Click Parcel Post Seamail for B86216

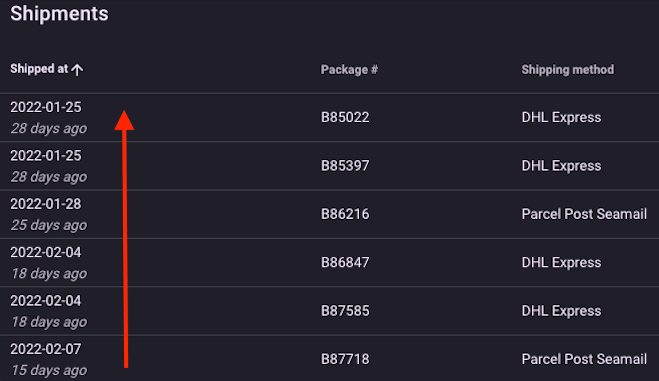pos(584,214)
